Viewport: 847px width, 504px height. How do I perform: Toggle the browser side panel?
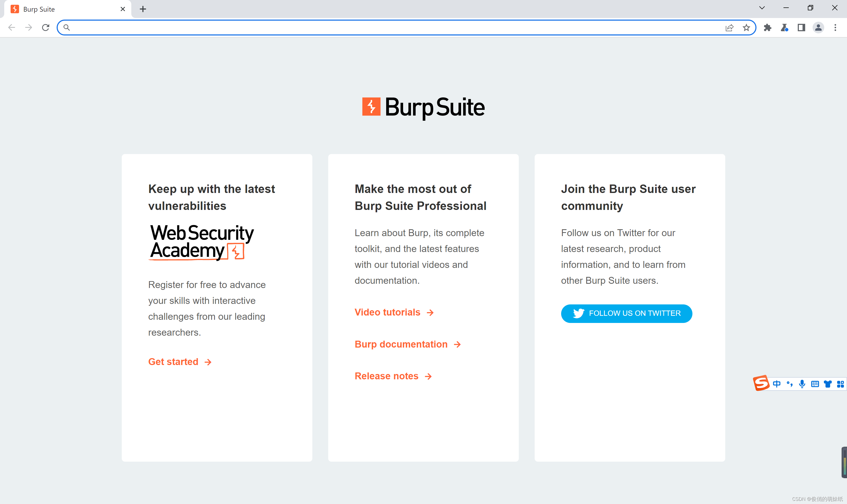tap(801, 28)
